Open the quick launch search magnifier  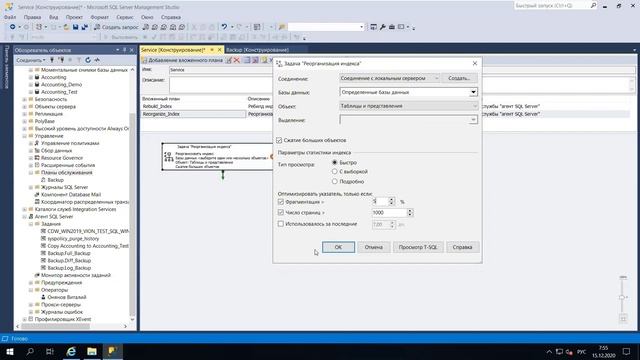593,5
